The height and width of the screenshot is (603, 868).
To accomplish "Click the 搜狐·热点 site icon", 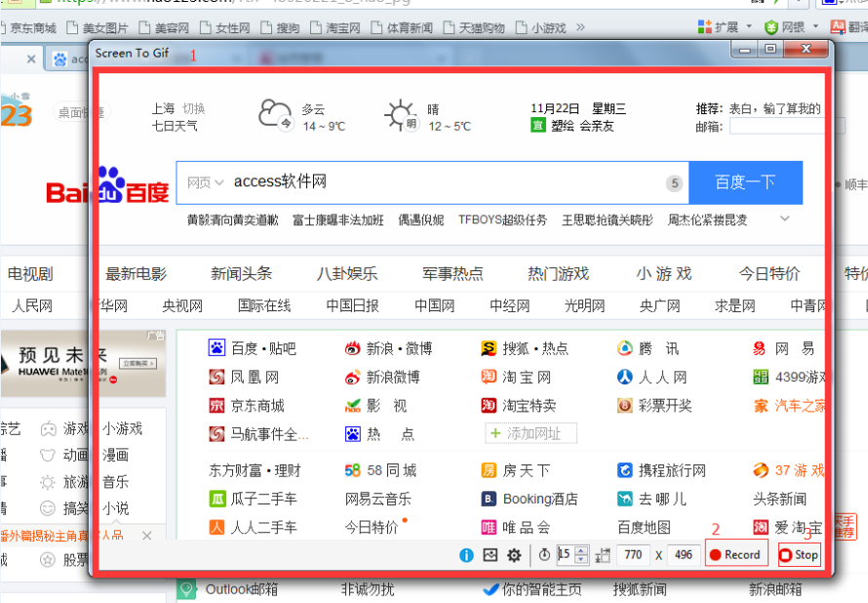I will click(x=489, y=348).
